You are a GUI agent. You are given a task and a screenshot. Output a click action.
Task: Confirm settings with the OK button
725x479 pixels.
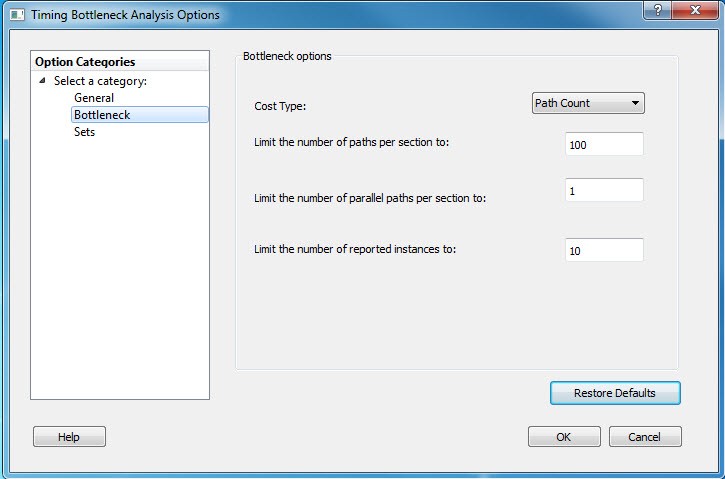564,437
